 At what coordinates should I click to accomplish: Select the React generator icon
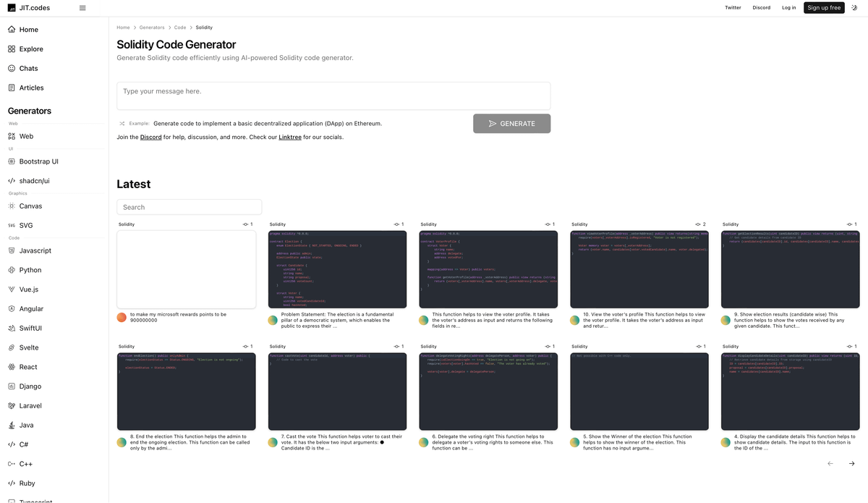point(12,367)
